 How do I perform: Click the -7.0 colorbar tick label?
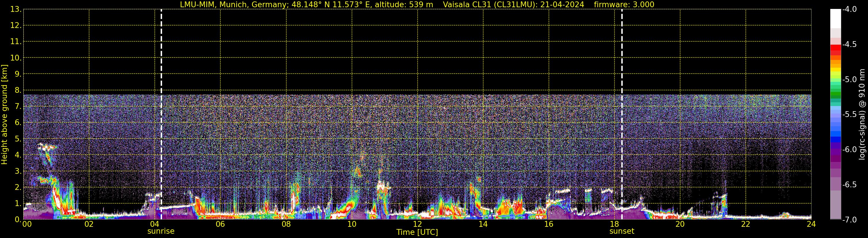point(849,220)
